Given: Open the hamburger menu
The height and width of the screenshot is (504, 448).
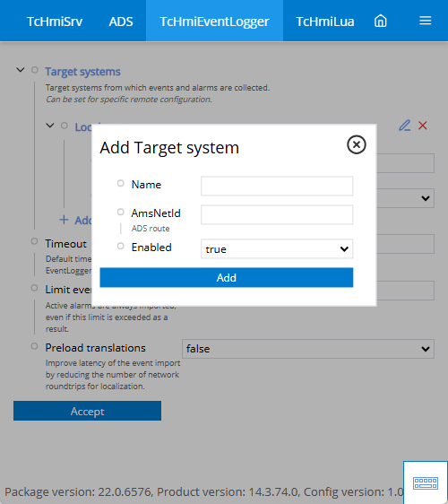Looking at the screenshot, I should point(426,21).
